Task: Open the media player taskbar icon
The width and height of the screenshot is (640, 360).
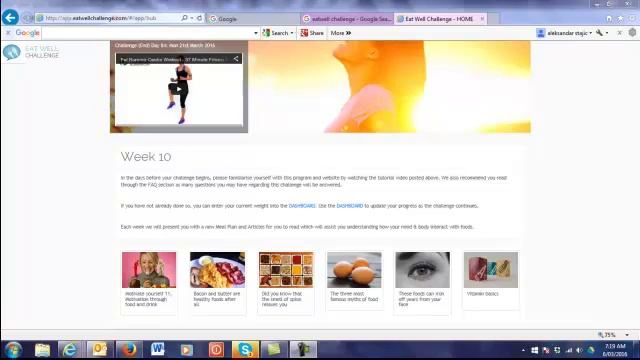Action: [x=187, y=350]
